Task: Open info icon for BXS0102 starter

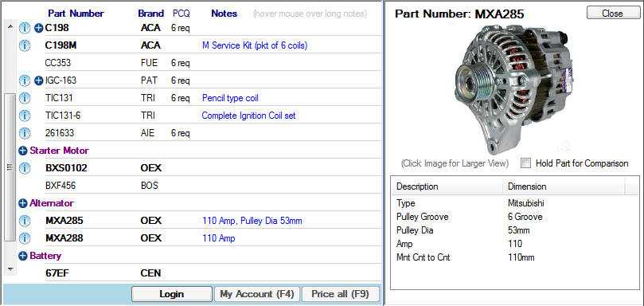Action: (25, 168)
